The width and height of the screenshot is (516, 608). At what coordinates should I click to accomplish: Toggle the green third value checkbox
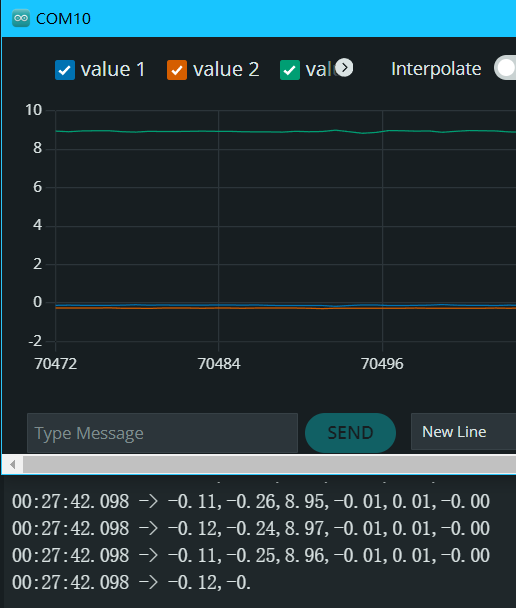tap(290, 70)
